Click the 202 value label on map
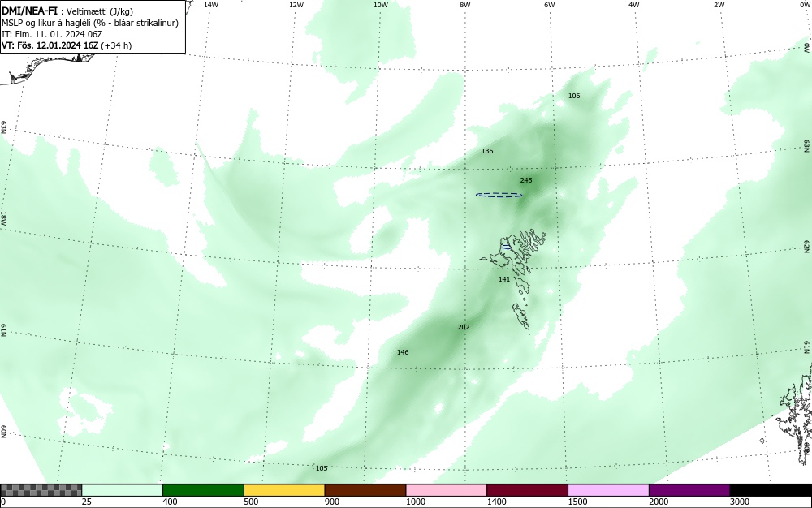This screenshot has width=812, height=508. 464,328
